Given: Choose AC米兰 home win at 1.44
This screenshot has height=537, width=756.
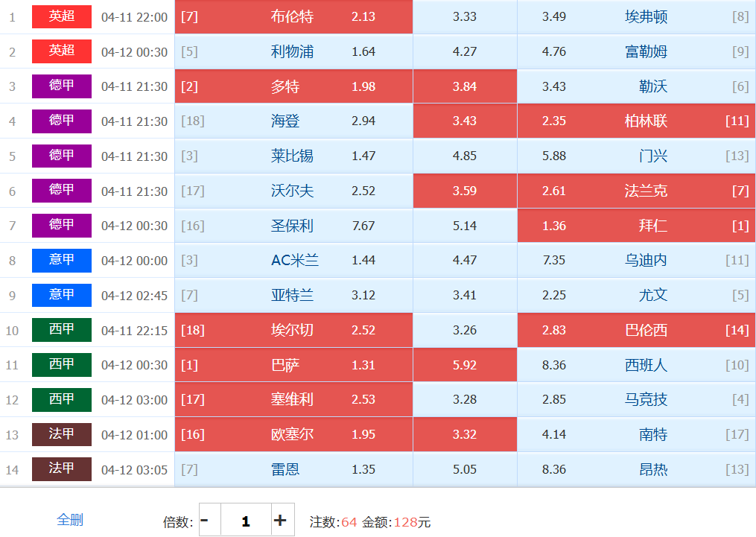Looking at the screenshot, I should 293,260.
